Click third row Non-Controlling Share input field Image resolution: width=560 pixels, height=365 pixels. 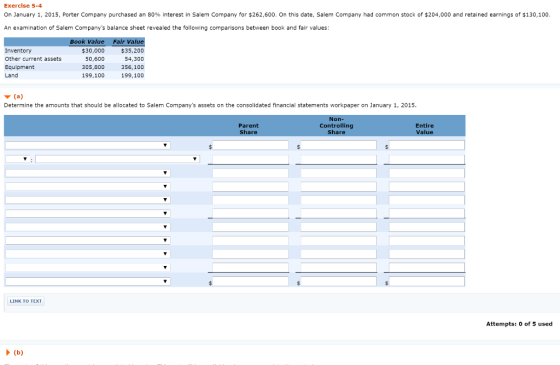(339, 173)
